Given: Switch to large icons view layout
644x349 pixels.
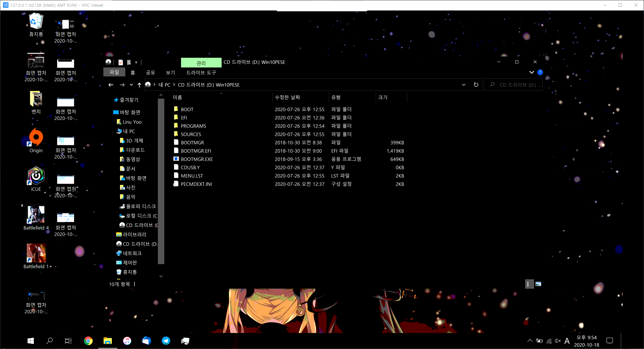Looking at the screenshot, I should tap(538, 284).
